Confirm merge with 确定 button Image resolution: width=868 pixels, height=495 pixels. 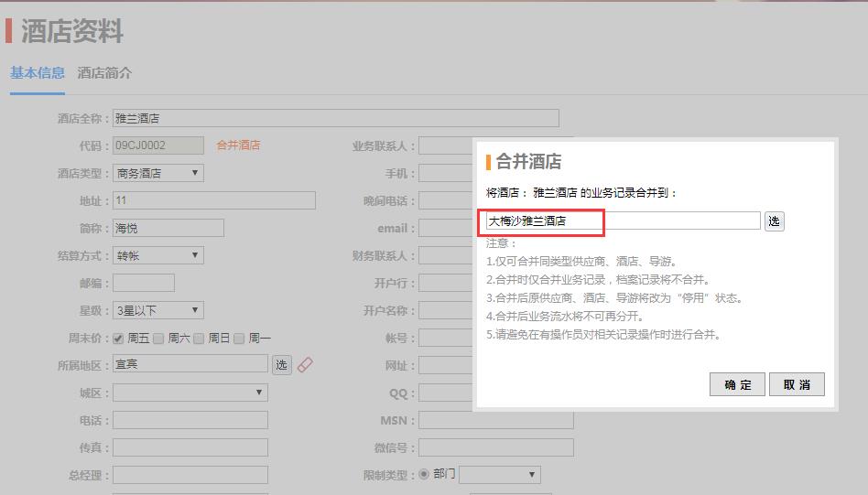coord(737,385)
